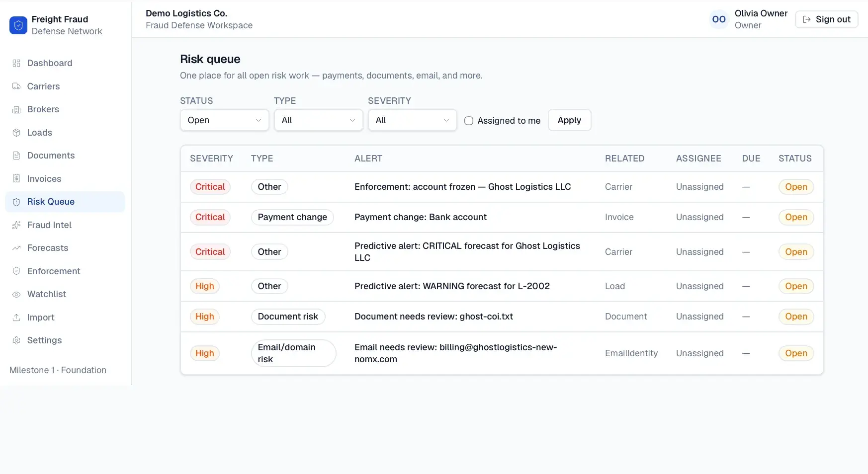
Task: Click the Email/domain risk type pill
Action: 293,353
